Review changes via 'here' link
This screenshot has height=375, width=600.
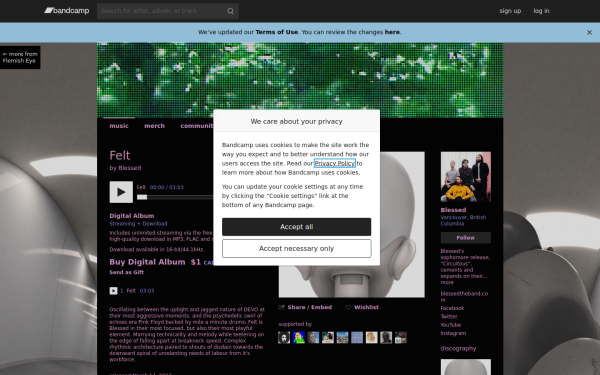tap(392, 32)
